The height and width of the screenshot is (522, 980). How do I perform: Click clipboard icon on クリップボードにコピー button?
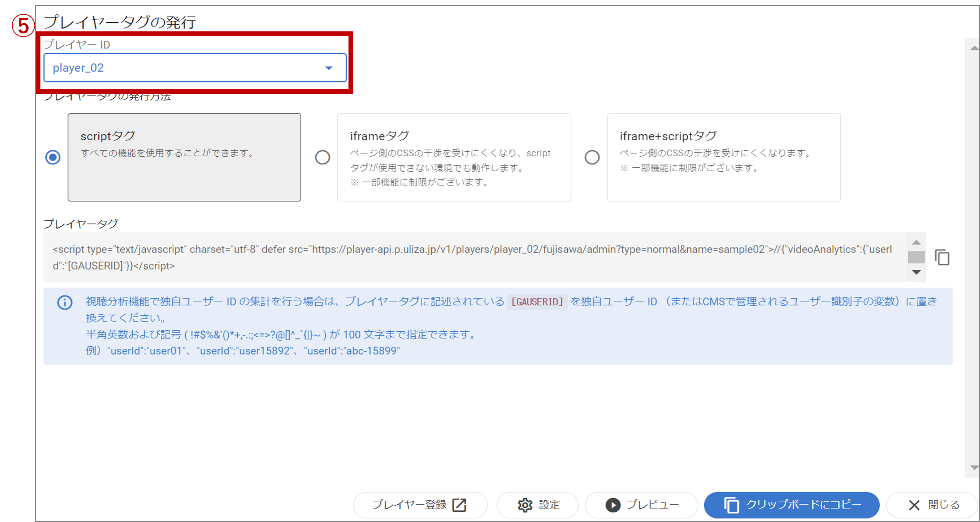click(x=731, y=505)
